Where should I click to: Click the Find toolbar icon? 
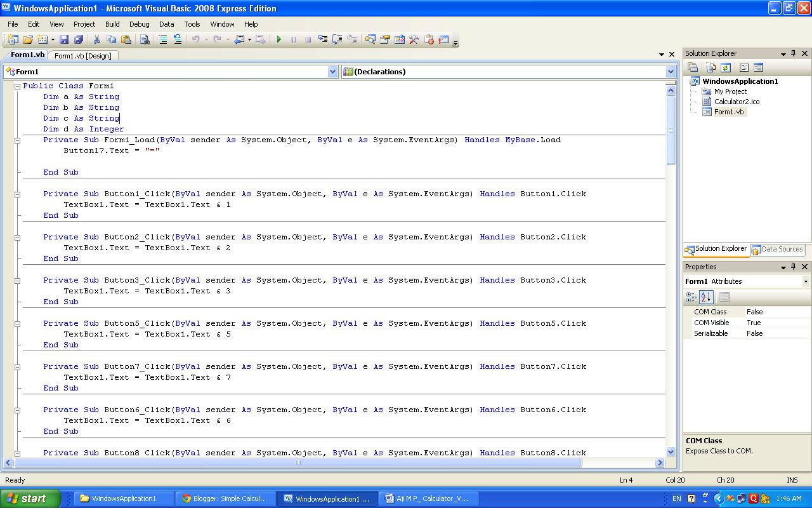click(145, 39)
